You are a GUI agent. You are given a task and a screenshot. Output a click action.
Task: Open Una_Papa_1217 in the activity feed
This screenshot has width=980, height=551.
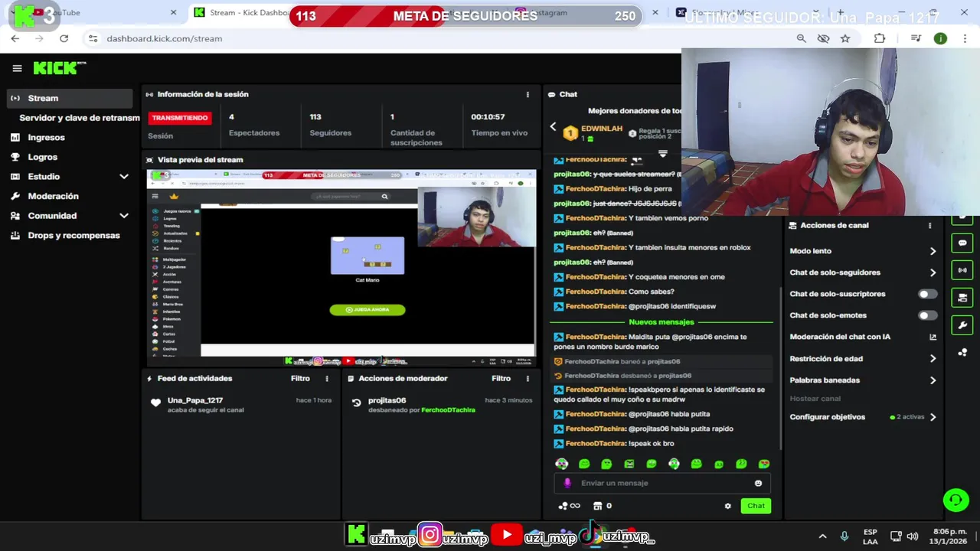(195, 400)
